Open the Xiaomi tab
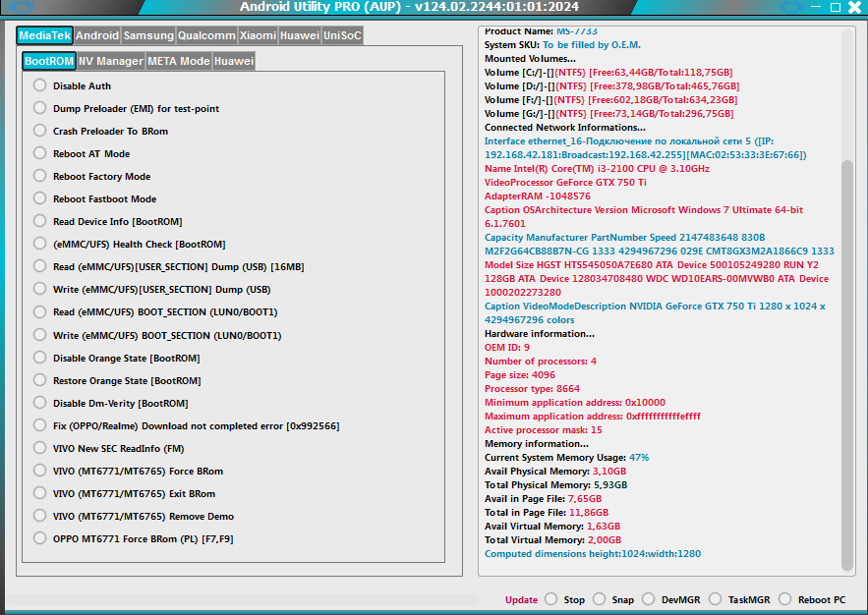Screen dimensions: 868x615 (258, 35)
